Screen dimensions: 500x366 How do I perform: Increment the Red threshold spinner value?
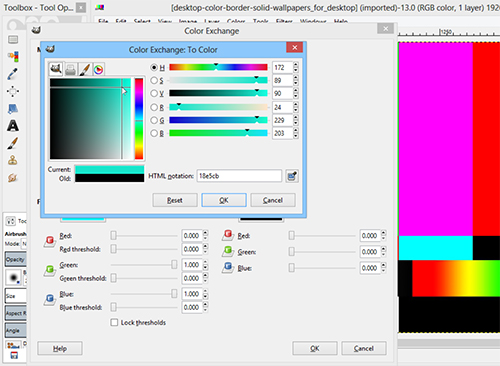[205, 247]
